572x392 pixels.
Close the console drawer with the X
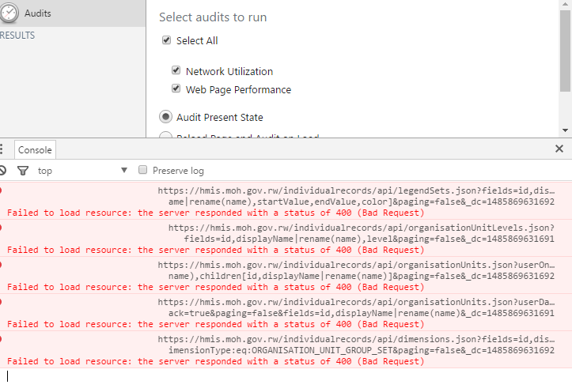coord(559,149)
